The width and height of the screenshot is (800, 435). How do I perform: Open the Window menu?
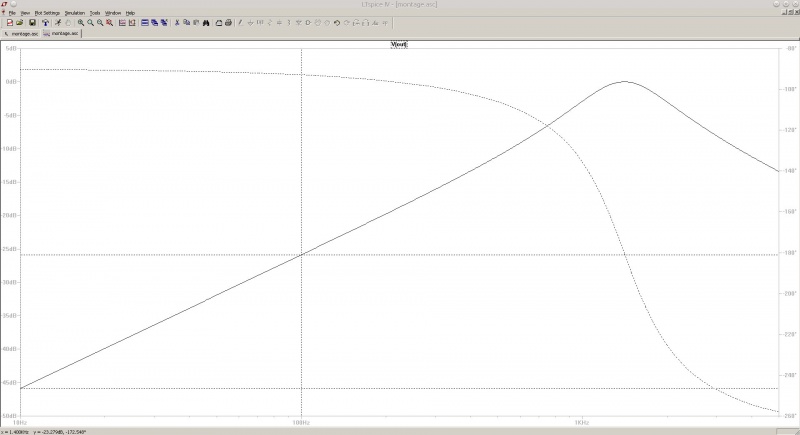point(113,13)
